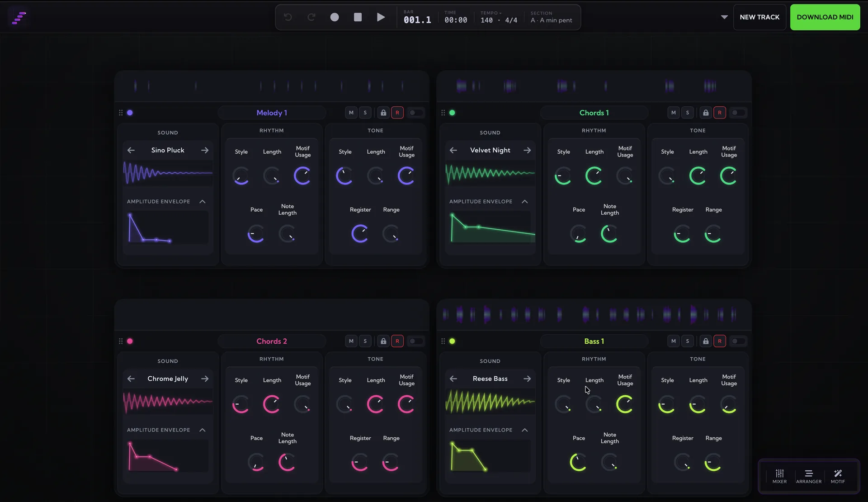Collapse Chords 1 amplitude envelope
The image size is (868, 502).
tap(525, 202)
